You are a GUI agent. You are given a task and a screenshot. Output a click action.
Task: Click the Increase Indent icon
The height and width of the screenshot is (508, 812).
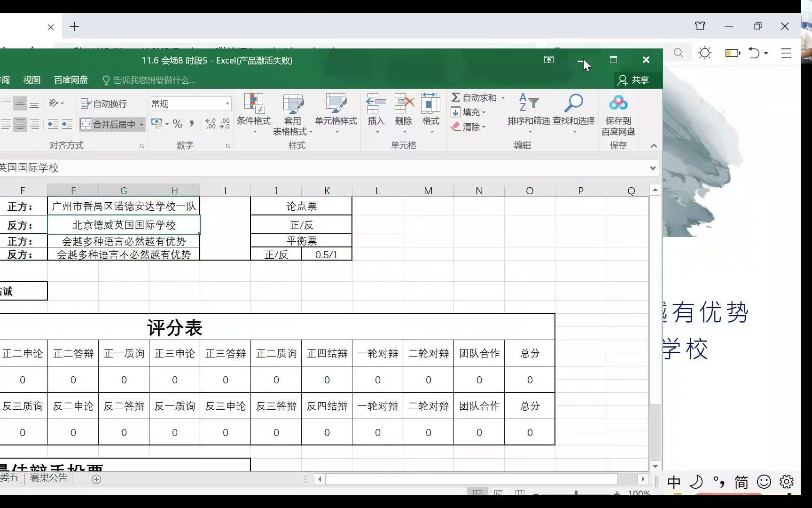pos(67,124)
